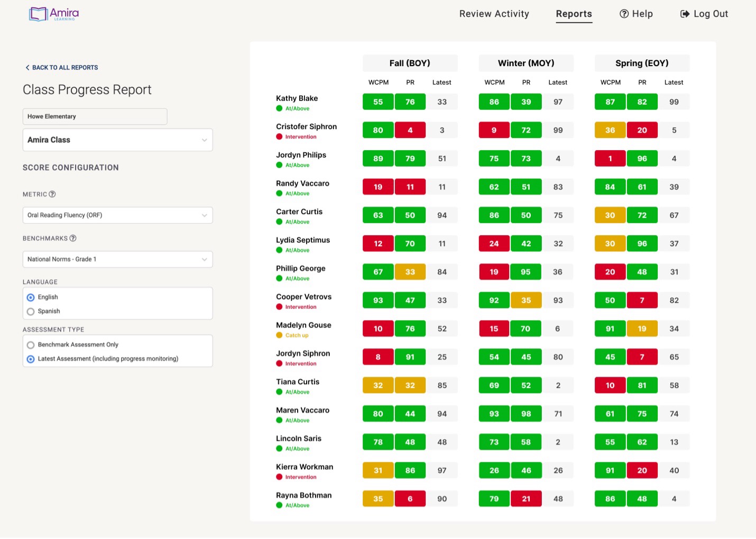Click Lydia Septimus' green status dot
The image size is (756, 539).
coord(279,250)
